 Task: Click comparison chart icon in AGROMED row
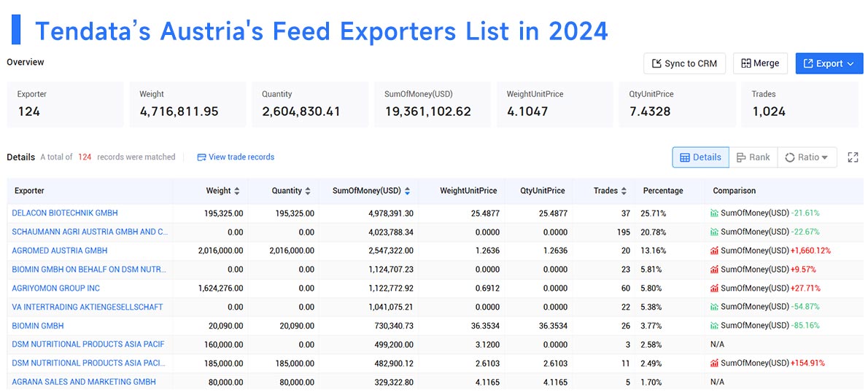(714, 251)
